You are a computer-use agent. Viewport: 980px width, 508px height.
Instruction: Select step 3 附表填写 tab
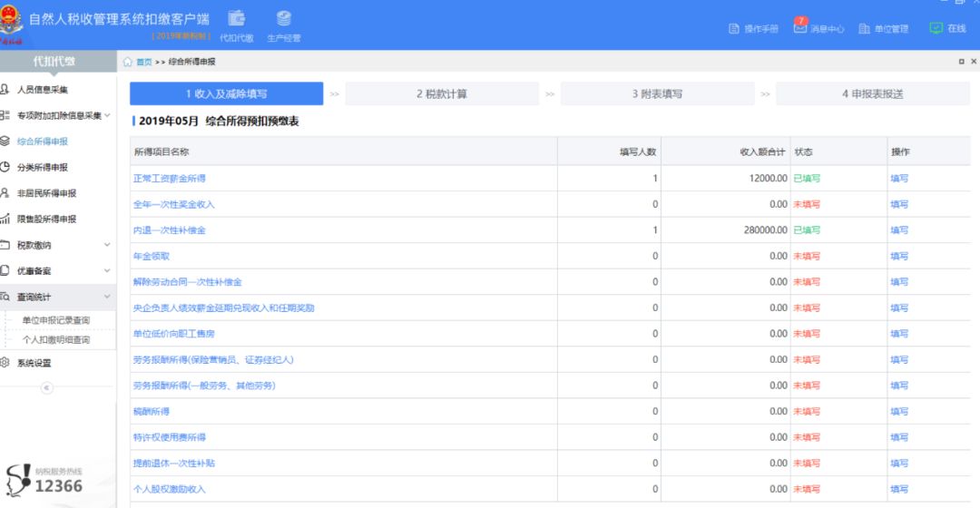coord(657,93)
